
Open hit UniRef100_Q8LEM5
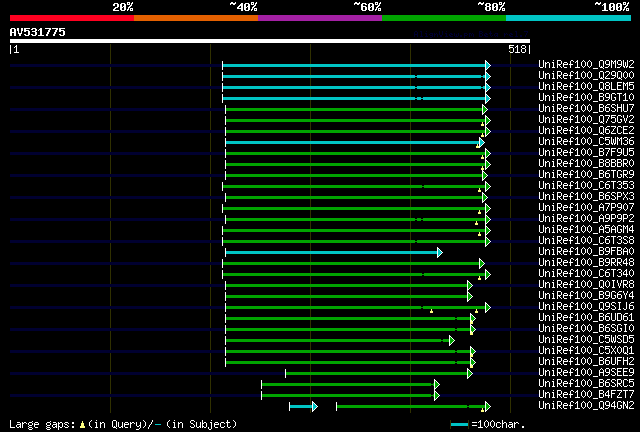[x=586, y=87]
